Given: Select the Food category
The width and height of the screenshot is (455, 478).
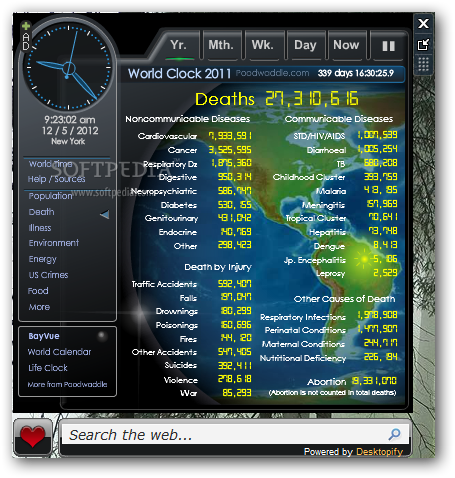Looking at the screenshot, I should 38,291.
